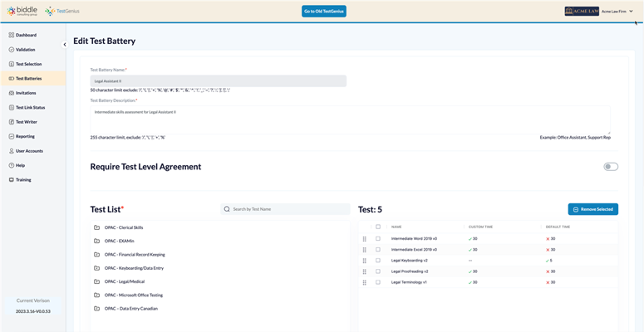The image size is (644, 332).
Task: Click drag handle for Intermediate Word 2019
Action: coord(364,239)
